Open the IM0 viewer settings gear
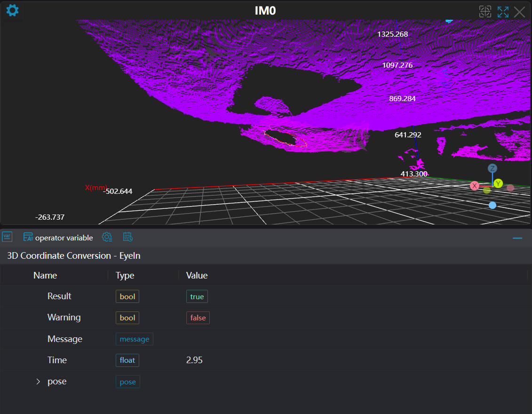Image resolution: width=532 pixels, height=414 pixels. pyautogui.click(x=12, y=10)
